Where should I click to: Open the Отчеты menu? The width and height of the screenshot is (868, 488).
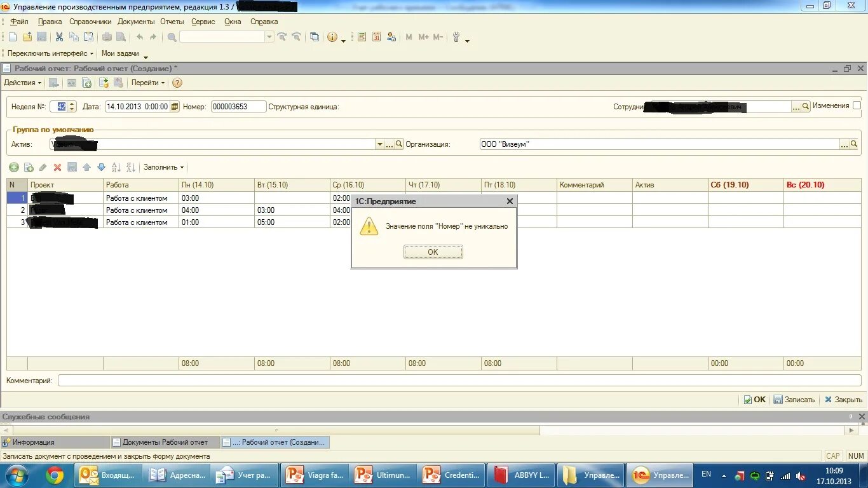(x=172, y=22)
